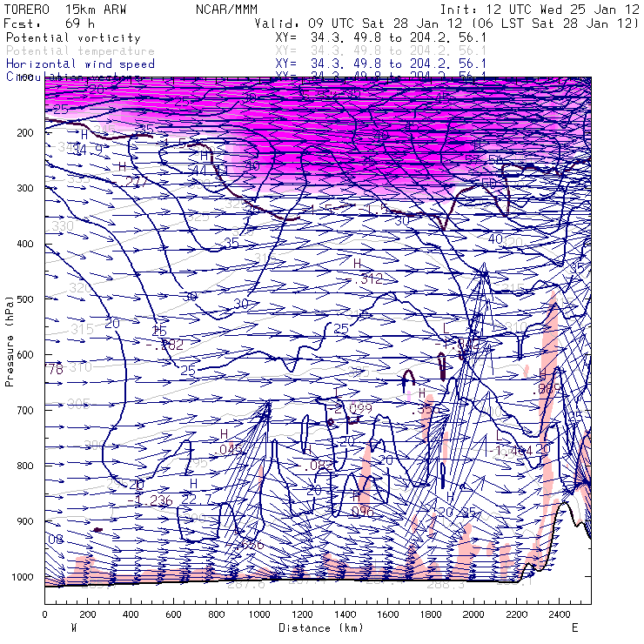Click the '.082' high value label

319,466
